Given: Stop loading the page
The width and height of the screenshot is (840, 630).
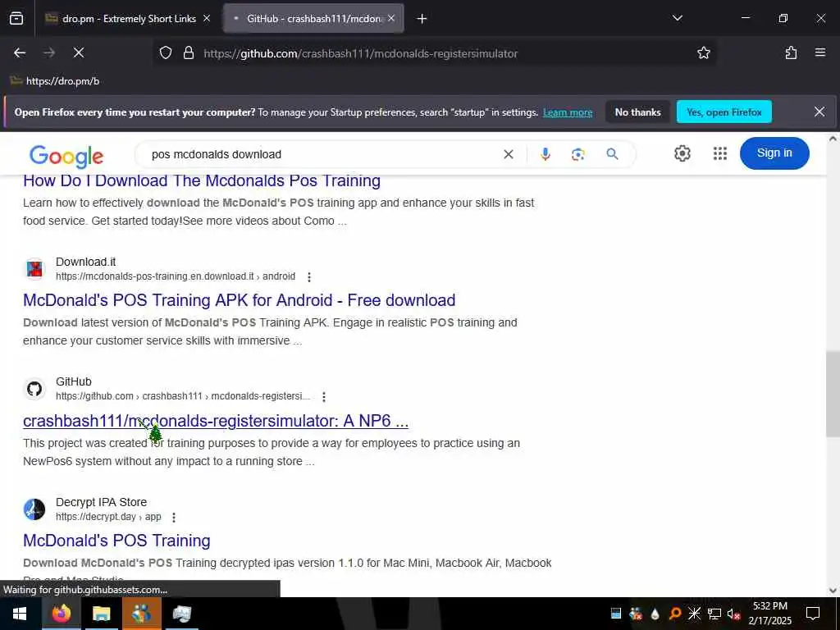Looking at the screenshot, I should point(78,53).
